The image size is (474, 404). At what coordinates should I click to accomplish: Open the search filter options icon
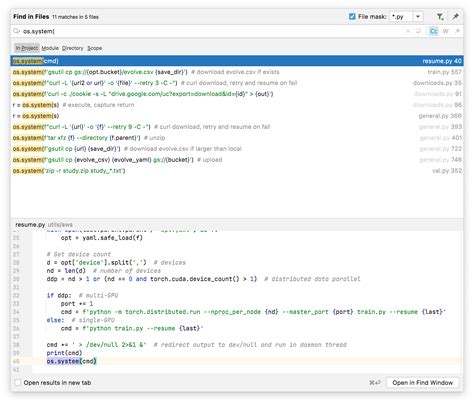click(x=440, y=16)
